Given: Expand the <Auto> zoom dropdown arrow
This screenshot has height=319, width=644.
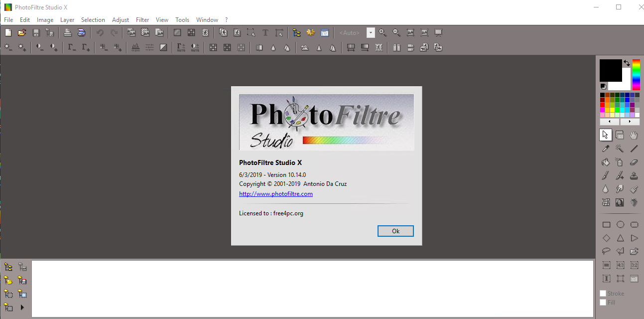Looking at the screenshot, I should point(371,32).
